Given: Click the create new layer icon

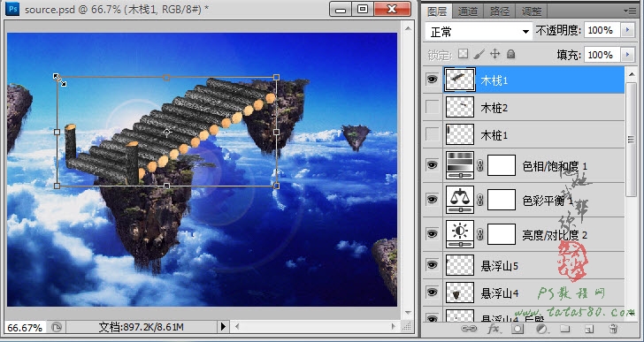Looking at the screenshot, I should (589, 329).
